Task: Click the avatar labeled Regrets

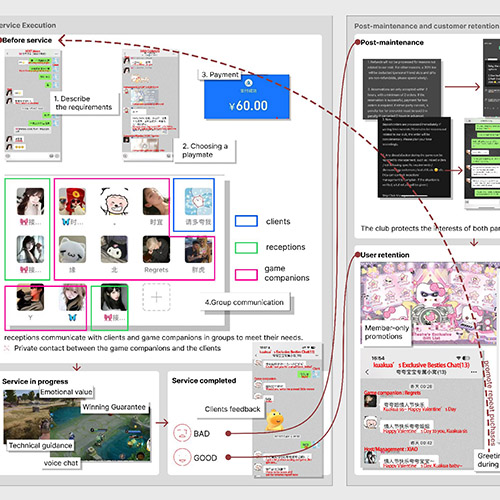Action: pos(156,249)
